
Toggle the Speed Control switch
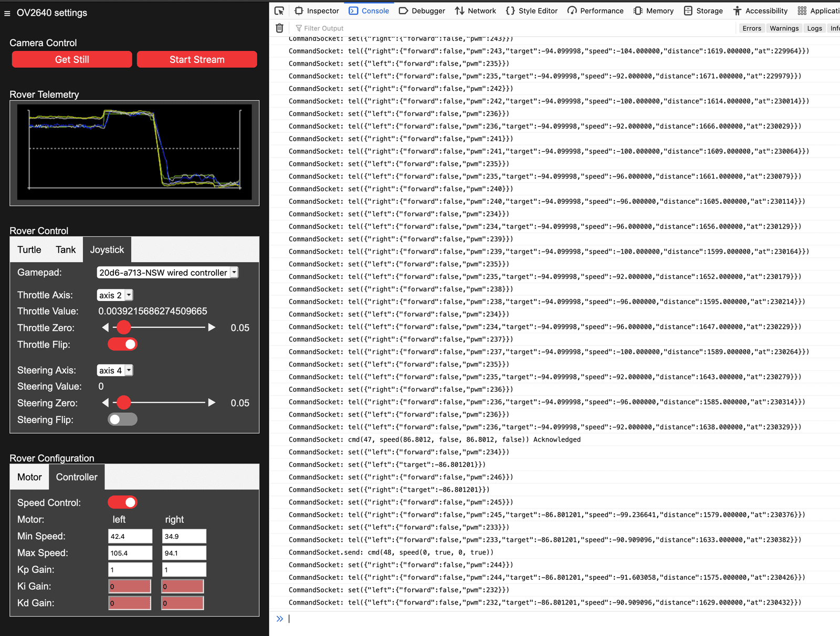(122, 503)
